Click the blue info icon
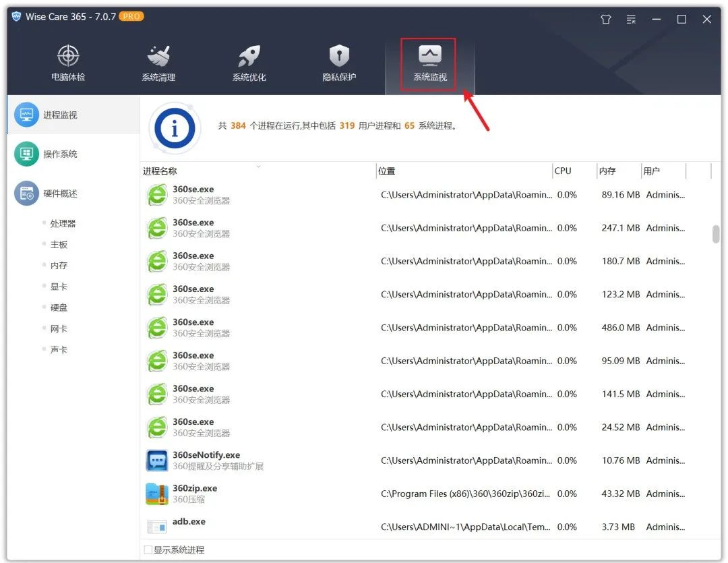This screenshot has width=728, height=563. (x=174, y=128)
